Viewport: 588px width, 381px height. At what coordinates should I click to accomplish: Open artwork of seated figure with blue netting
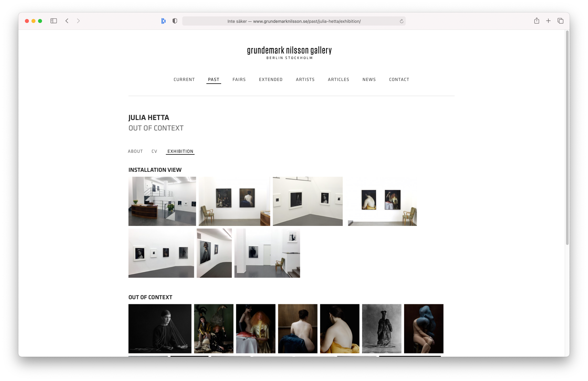click(424, 329)
